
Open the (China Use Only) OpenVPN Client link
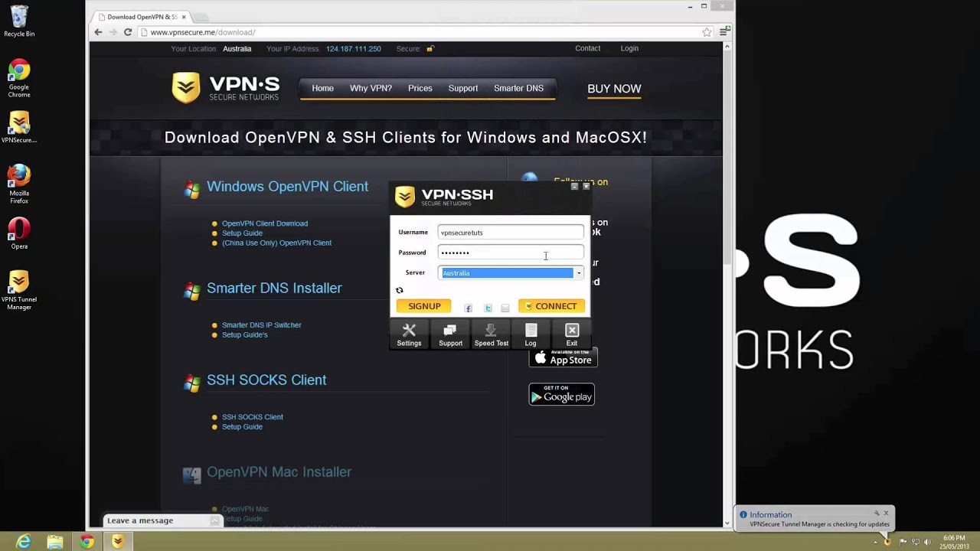tap(276, 243)
